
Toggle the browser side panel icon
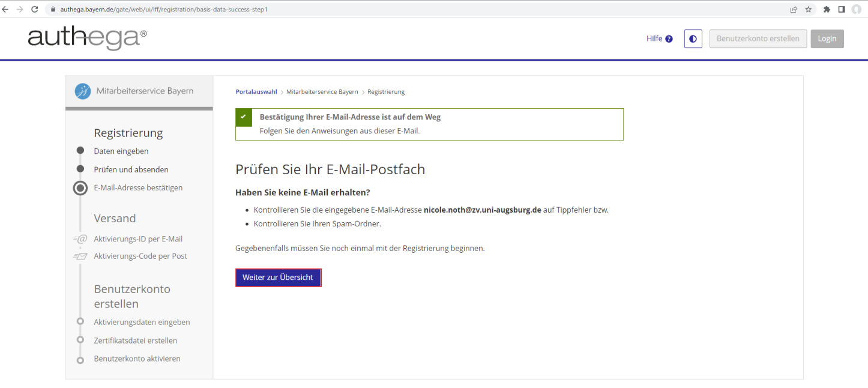point(842,10)
